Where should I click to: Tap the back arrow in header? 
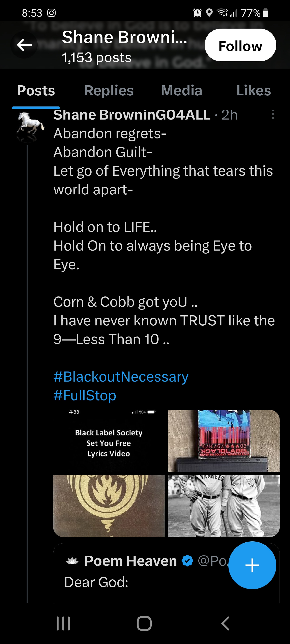point(24,45)
